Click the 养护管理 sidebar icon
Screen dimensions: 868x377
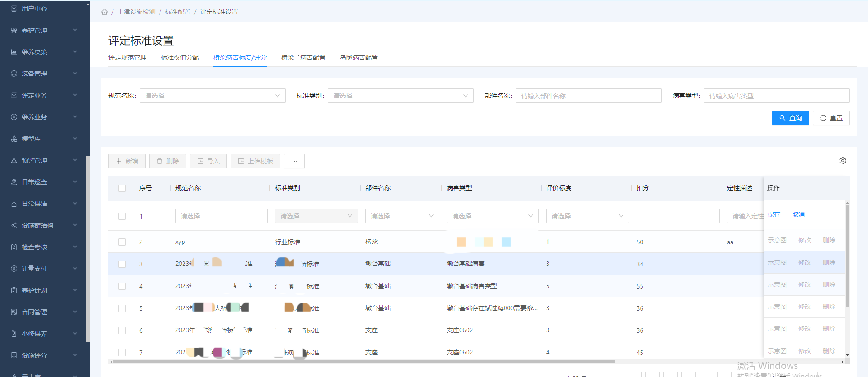click(14, 30)
